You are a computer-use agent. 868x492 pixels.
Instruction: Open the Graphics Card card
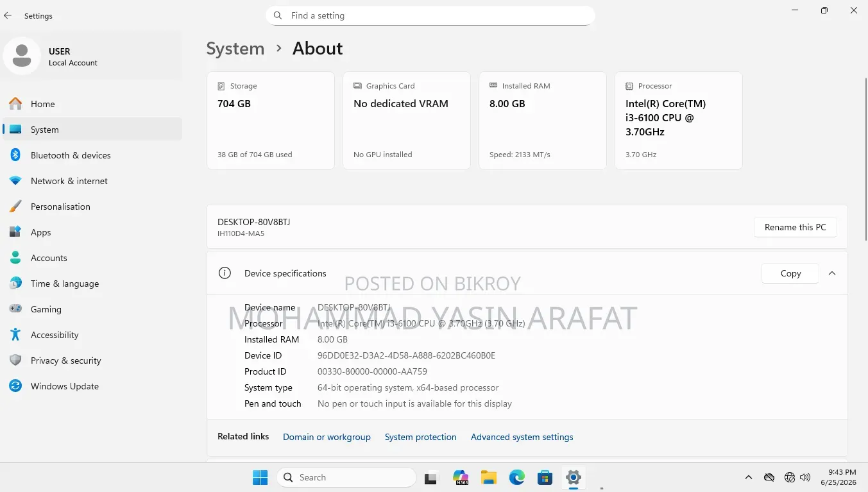tap(407, 121)
